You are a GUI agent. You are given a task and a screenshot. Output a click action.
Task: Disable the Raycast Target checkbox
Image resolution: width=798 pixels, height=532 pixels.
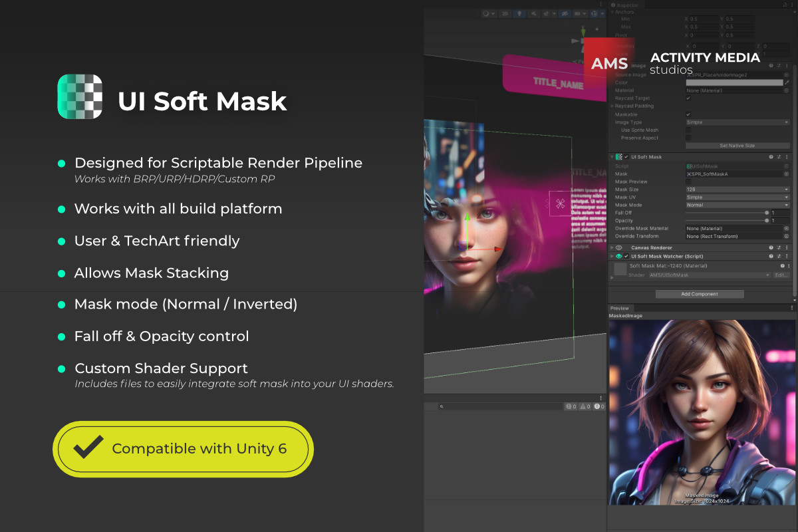click(688, 98)
